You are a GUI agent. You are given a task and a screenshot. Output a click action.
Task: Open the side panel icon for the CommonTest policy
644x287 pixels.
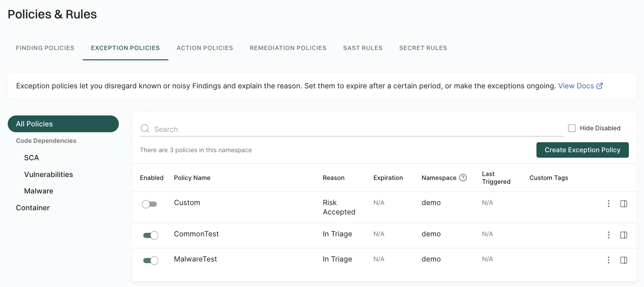623,235
